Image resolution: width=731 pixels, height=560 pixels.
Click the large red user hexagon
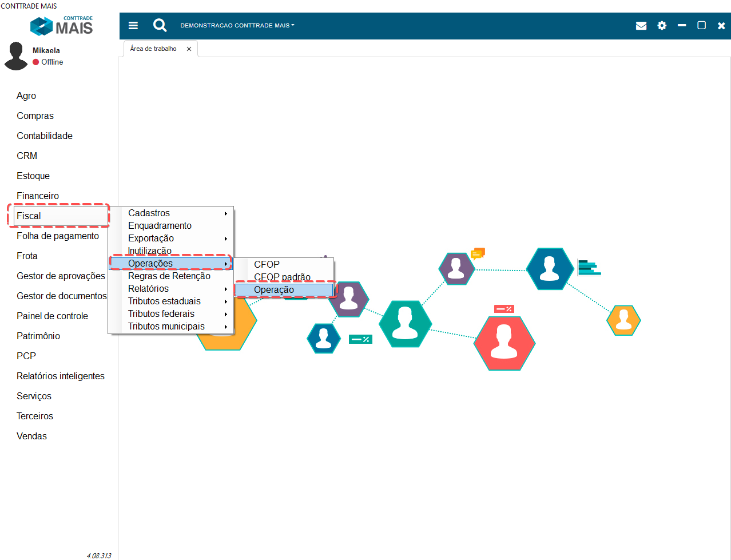pyautogui.click(x=504, y=343)
